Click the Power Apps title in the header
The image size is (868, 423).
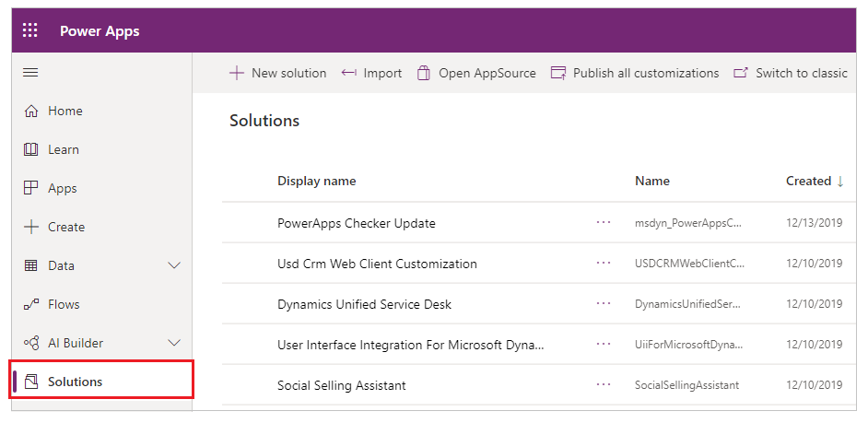(x=100, y=31)
